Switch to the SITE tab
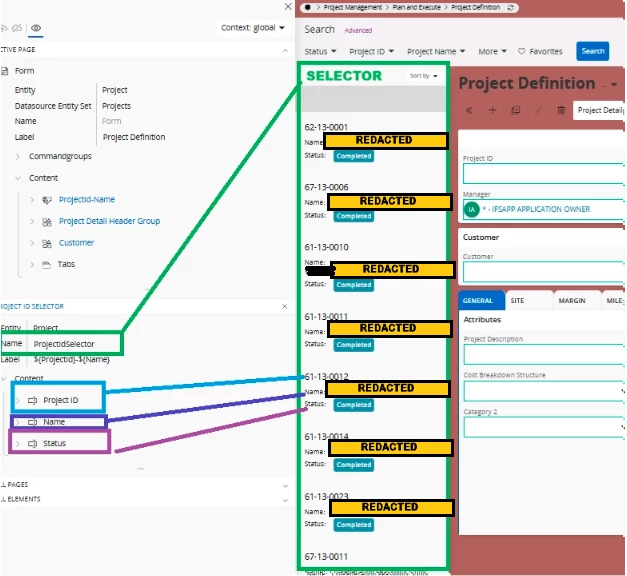 [x=529, y=300]
